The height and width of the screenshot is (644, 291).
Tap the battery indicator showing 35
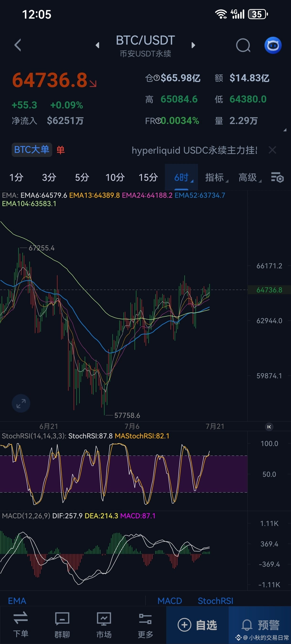pyautogui.click(x=258, y=14)
